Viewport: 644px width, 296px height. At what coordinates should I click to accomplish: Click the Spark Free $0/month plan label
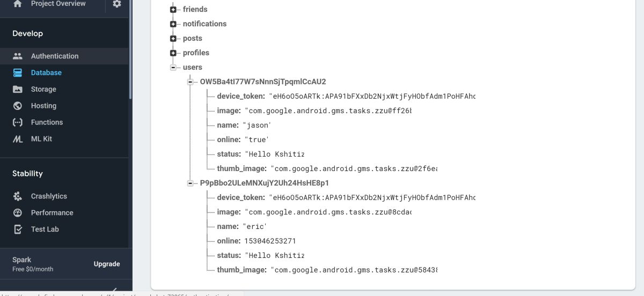pyautogui.click(x=33, y=264)
